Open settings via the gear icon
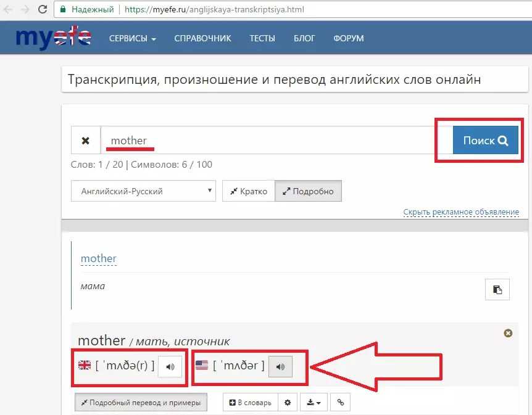 pyautogui.click(x=287, y=403)
